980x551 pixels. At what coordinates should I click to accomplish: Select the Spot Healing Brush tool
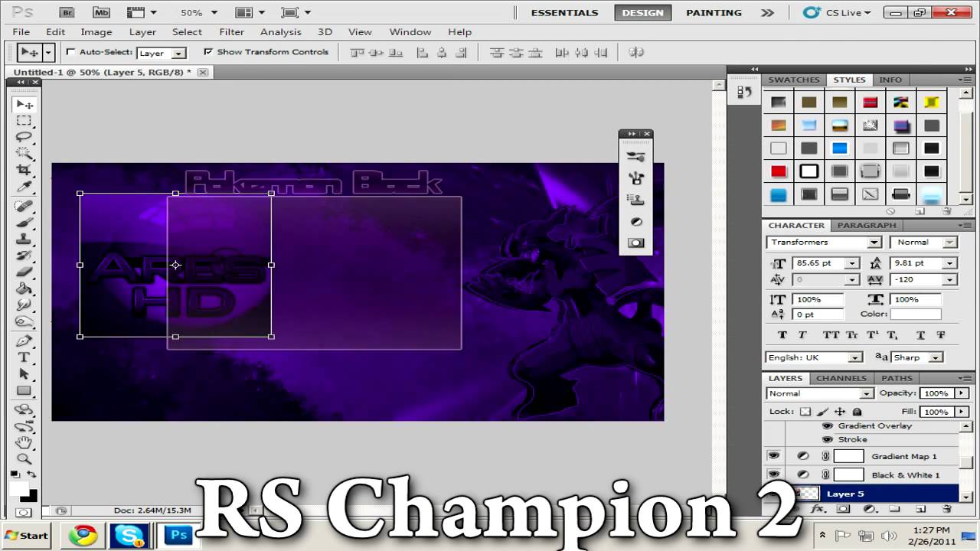click(24, 206)
